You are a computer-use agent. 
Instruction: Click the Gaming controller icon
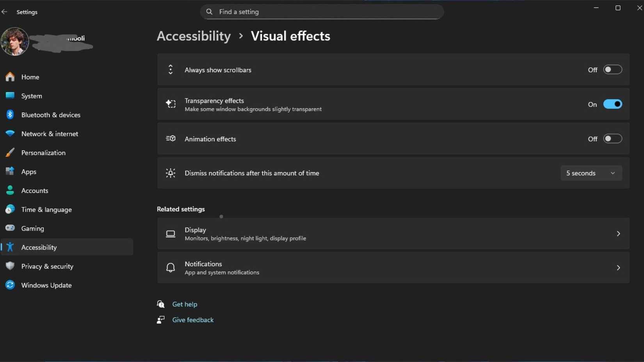coord(10,228)
